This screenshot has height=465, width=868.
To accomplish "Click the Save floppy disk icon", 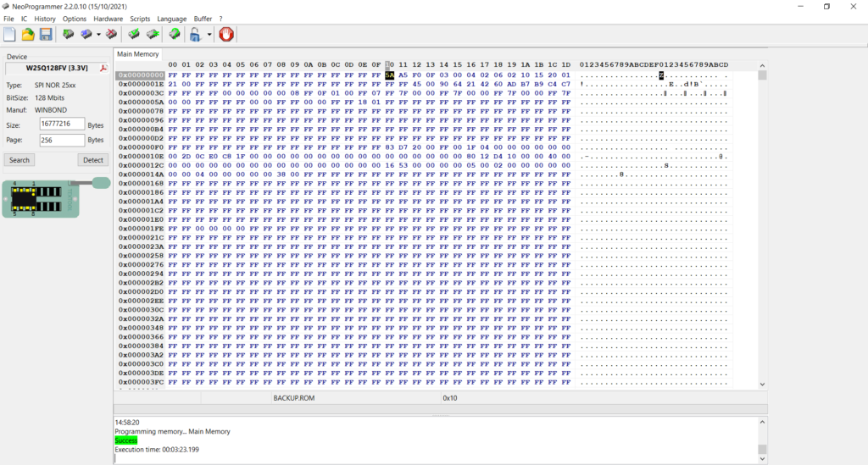I will 46,35.
